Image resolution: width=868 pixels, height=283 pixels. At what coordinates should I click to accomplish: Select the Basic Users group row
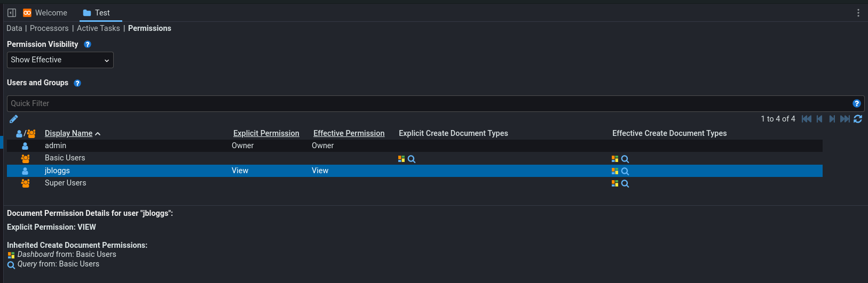(x=65, y=158)
